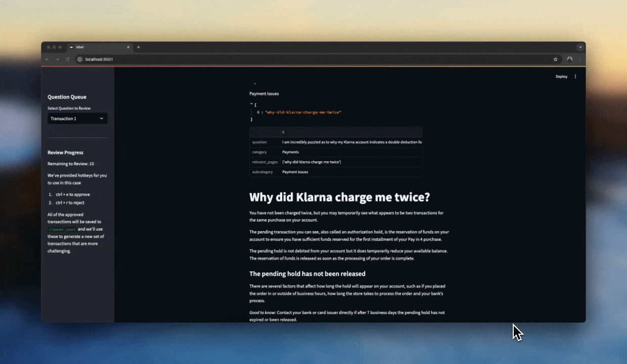627x364 pixels.
Task: Click the browser forward arrow
Action: coord(57,59)
